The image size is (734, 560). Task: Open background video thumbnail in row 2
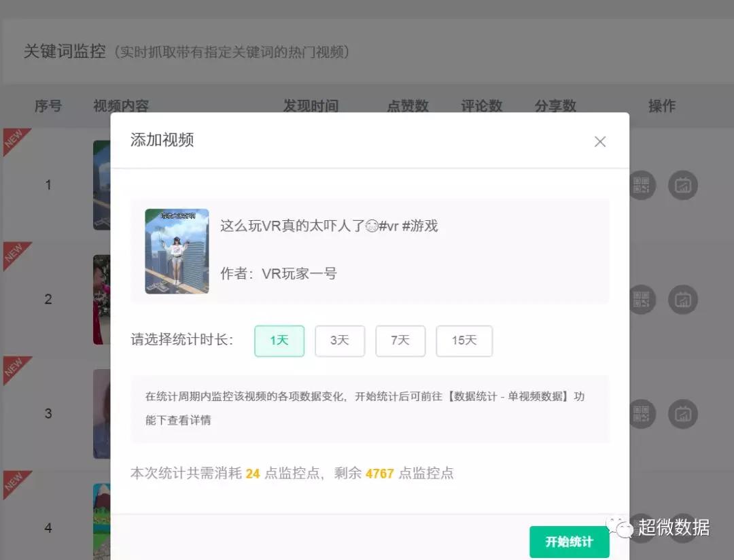101,300
